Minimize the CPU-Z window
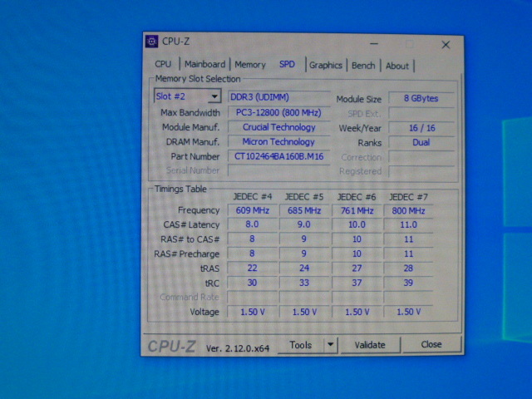532x399 pixels. [x=374, y=44]
